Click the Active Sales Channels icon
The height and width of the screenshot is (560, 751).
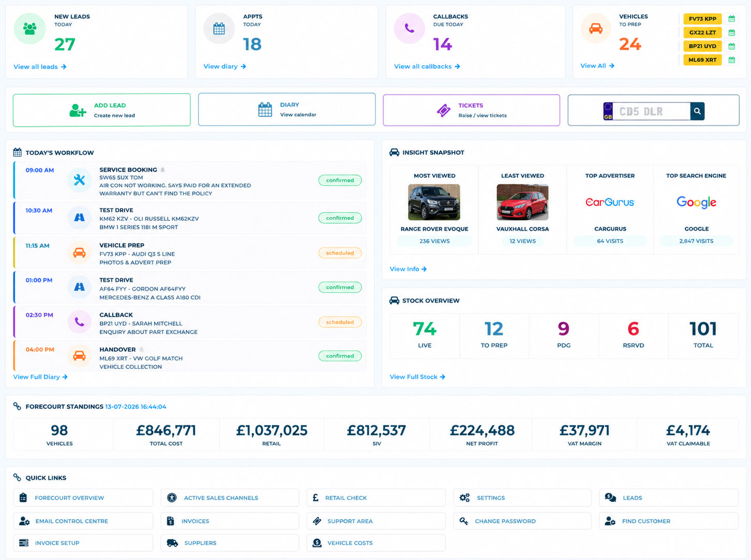[172, 497]
